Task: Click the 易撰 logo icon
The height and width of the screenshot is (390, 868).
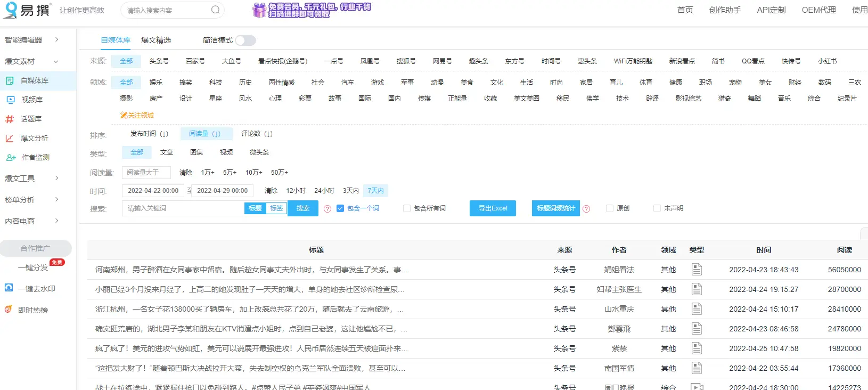Action: click(x=10, y=10)
